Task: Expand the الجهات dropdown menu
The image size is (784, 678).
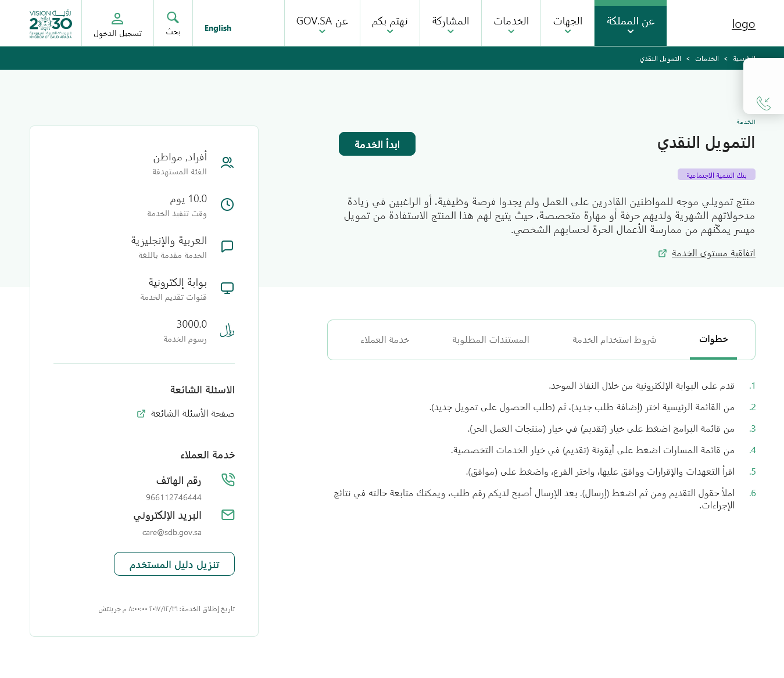Action: [x=568, y=23]
